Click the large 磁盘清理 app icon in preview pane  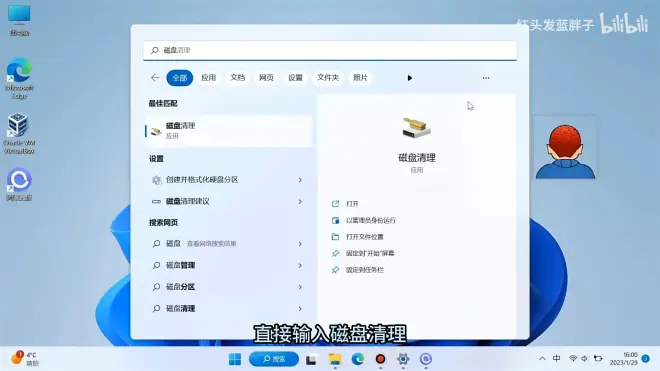pos(416,128)
